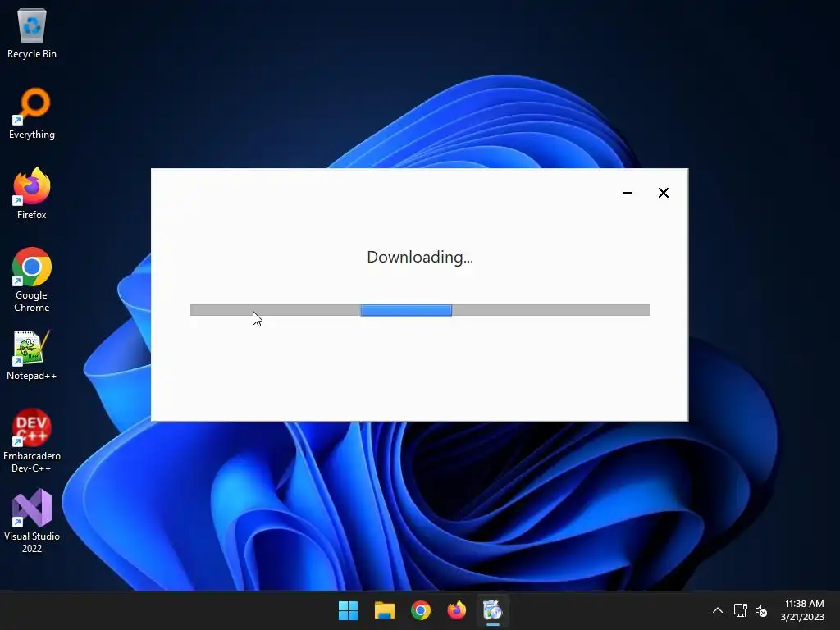Launch Chrome from the taskbar
The height and width of the screenshot is (630, 840).
[x=421, y=610]
